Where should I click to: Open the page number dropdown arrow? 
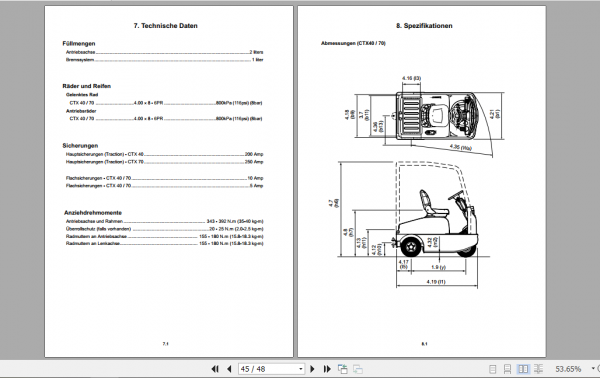(x=301, y=369)
